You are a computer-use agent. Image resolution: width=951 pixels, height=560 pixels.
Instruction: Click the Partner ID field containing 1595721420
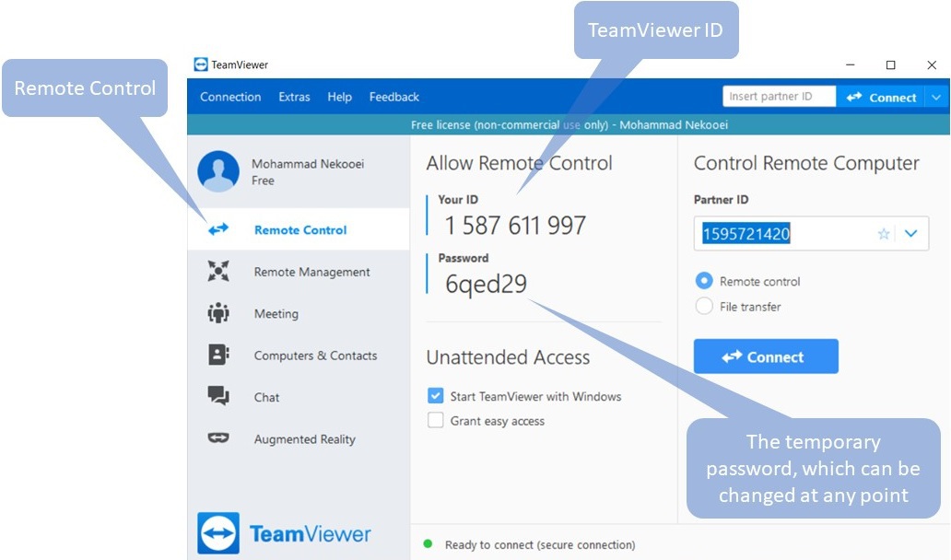(811, 233)
